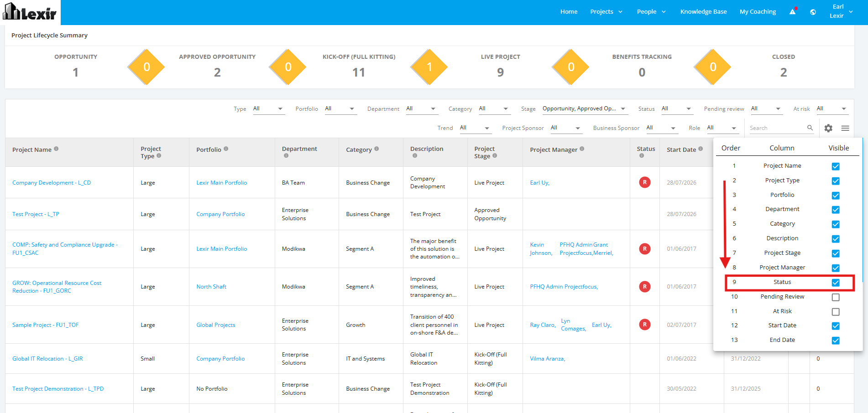Open the Stage filter dropdown

tap(585, 108)
